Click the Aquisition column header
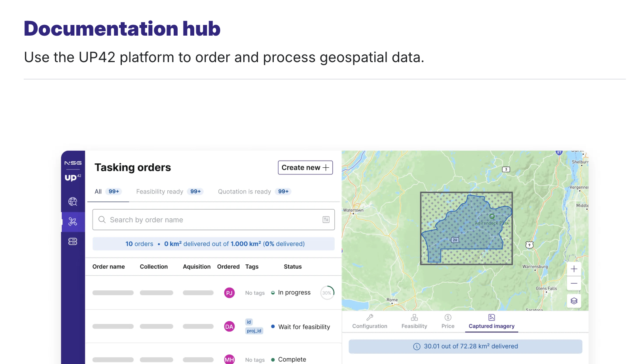The height and width of the screenshot is (364, 633). (x=197, y=267)
